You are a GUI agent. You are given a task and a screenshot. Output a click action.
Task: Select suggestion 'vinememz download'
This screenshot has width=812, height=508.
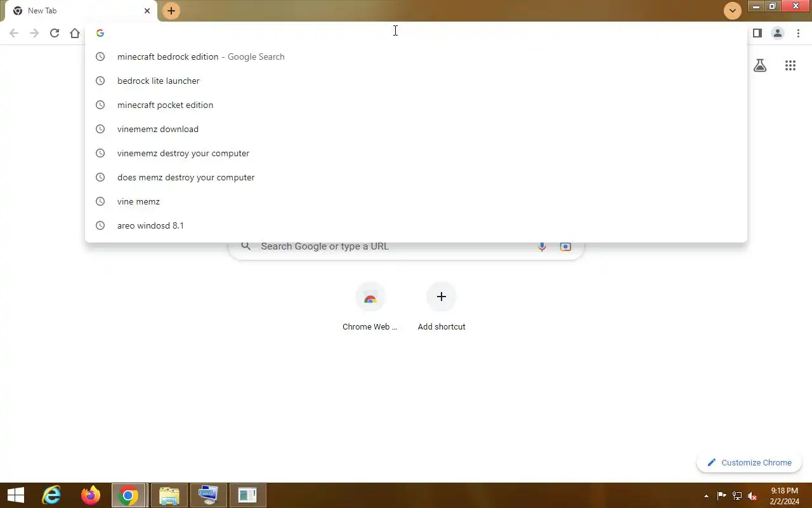(x=416, y=129)
